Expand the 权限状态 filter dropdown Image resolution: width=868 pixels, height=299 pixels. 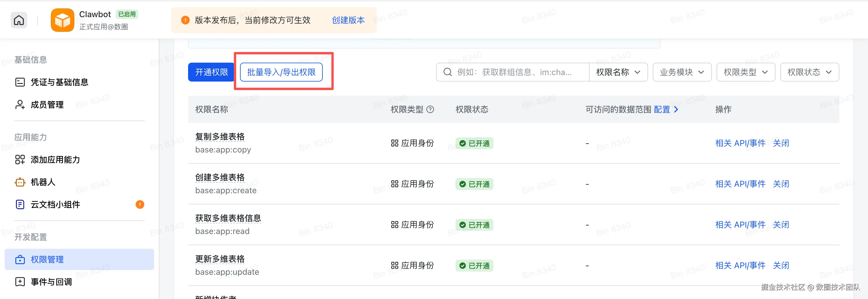tap(809, 72)
